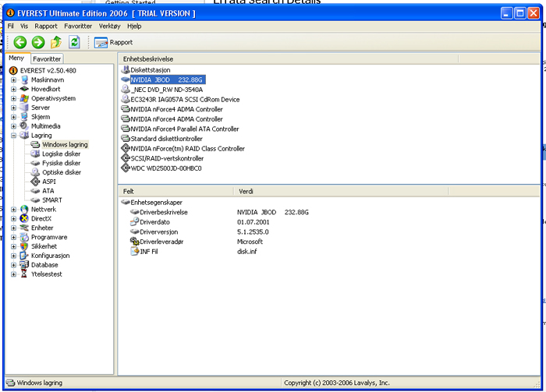Click the Programvare software icon

(24, 237)
